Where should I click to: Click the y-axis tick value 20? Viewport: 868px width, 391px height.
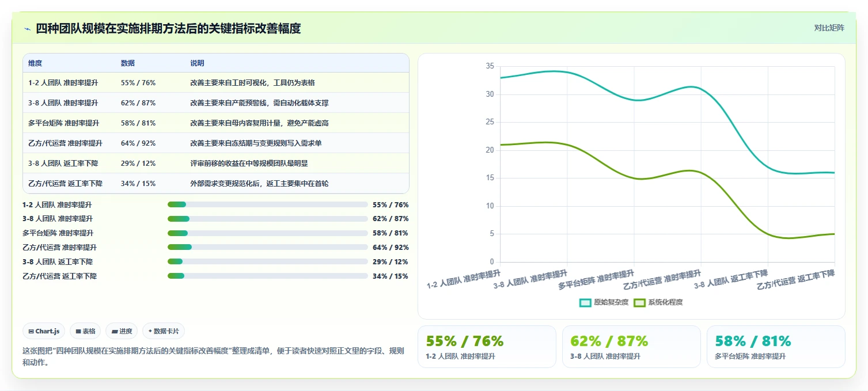[x=490, y=150]
